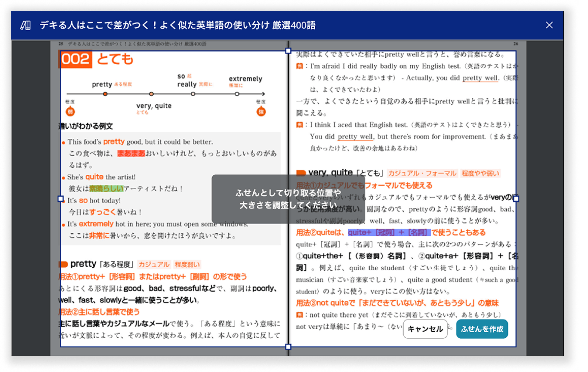This screenshot has height=372, width=588.
Task: Click the book icon in the title bar
Action: click(x=26, y=25)
